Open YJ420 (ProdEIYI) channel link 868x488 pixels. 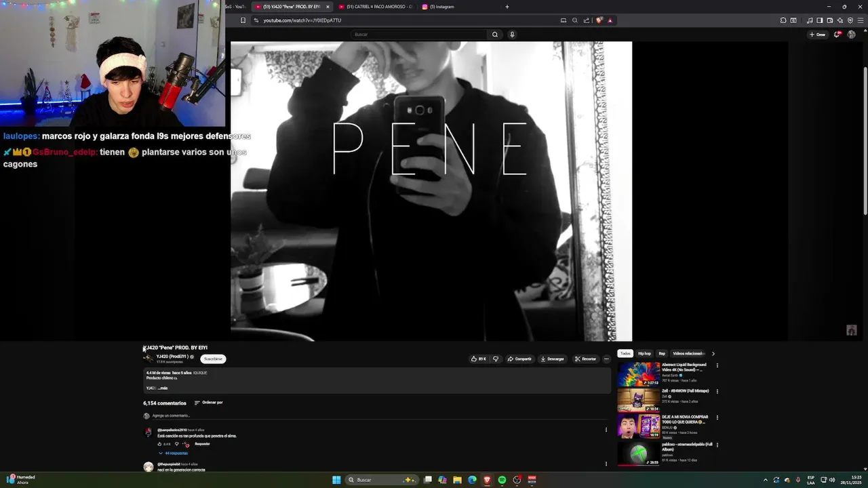[x=172, y=357]
